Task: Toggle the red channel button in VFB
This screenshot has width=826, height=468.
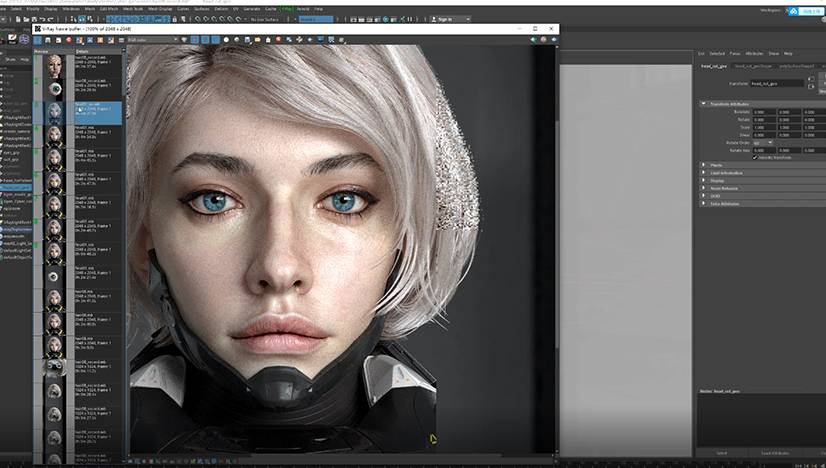Action: pos(194,40)
